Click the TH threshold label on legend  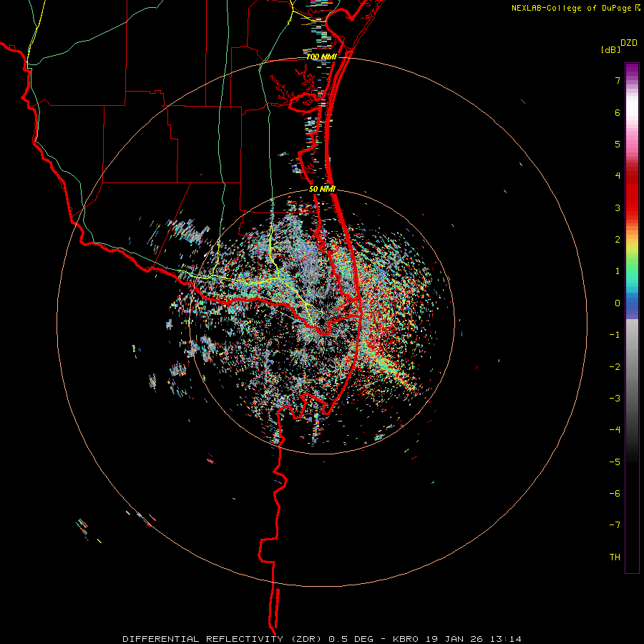click(615, 557)
